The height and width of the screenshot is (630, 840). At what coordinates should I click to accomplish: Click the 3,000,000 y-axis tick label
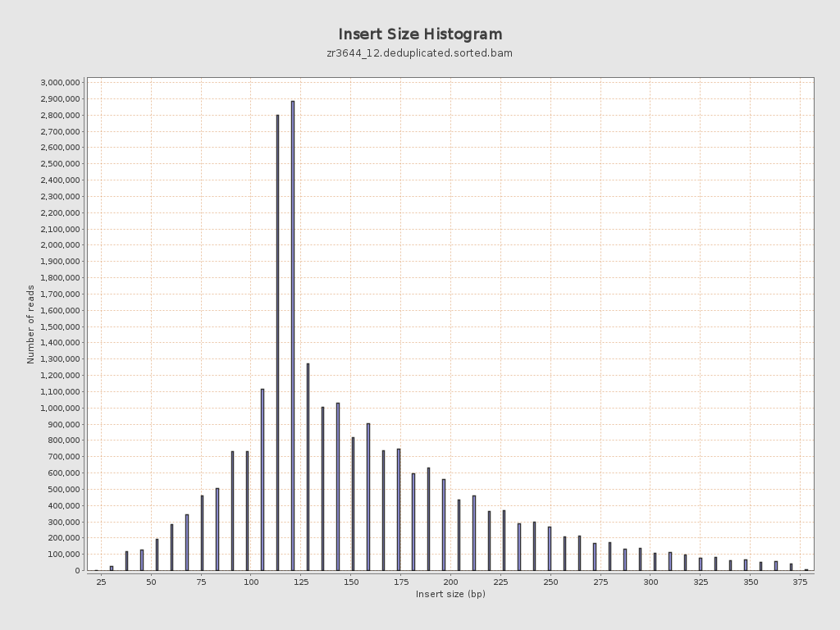tap(60, 83)
